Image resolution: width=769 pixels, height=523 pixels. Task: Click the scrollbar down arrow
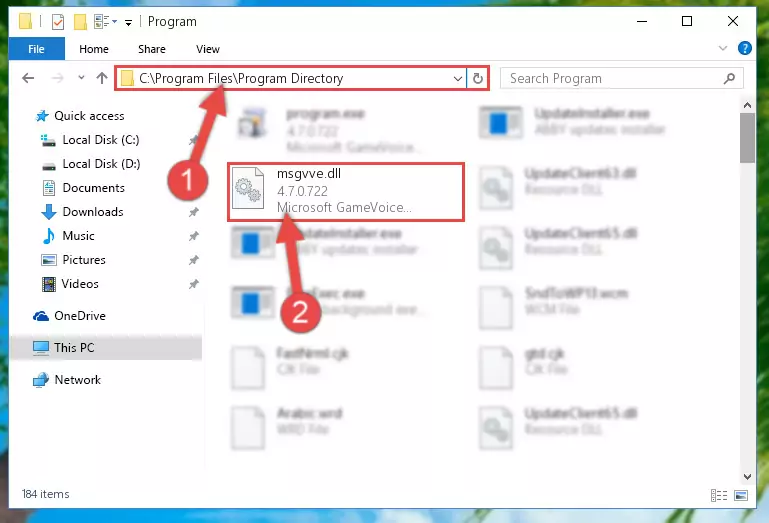(x=747, y=476)
